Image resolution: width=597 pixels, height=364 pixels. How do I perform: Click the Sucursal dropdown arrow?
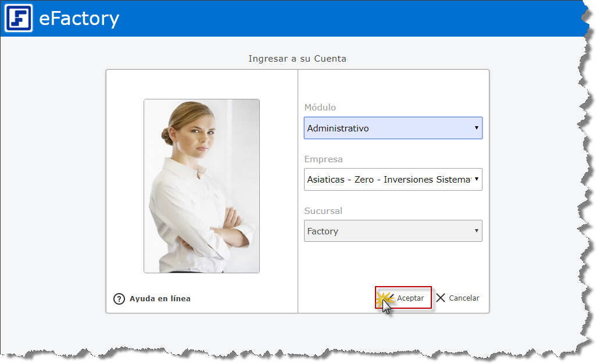pos(476,231)
